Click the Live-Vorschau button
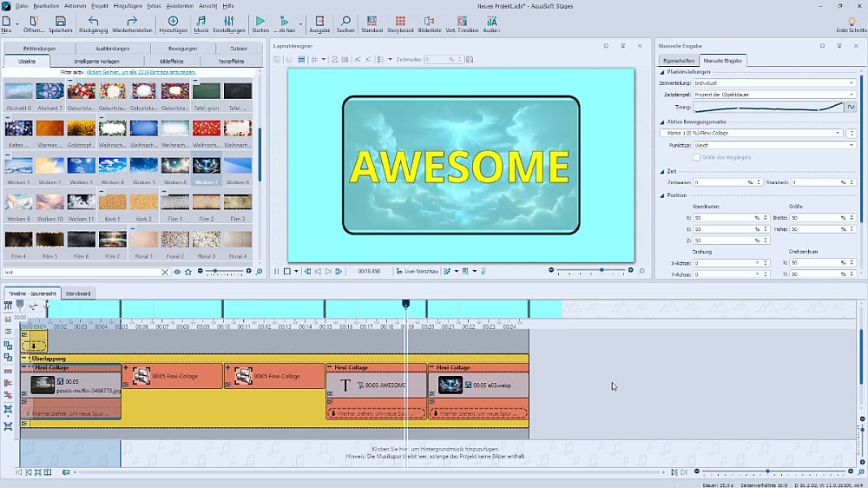The width and height of the screenshot is (868, 488). (x=417, y=271)
